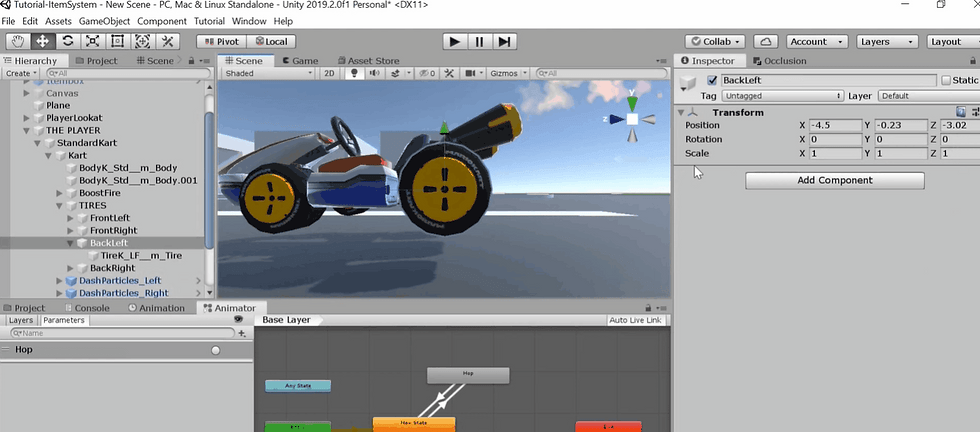Image resolution: width=980 pixels, height=432 pixels.
Task: Toggle Pivot/Center handle position
Action: (221, 42)
